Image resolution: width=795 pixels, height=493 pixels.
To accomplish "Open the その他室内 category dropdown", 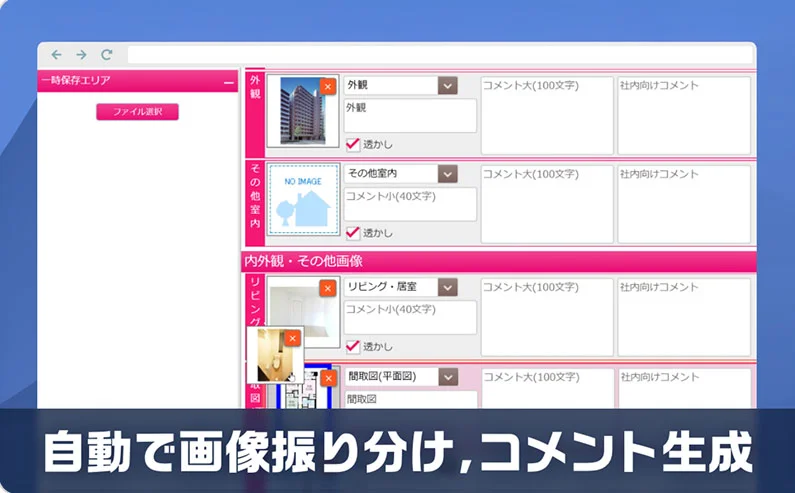I will [x=448, y=174].
